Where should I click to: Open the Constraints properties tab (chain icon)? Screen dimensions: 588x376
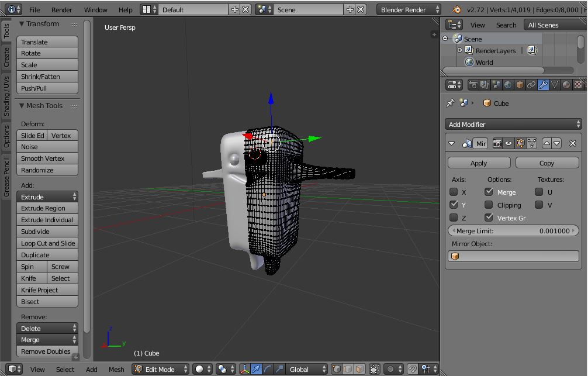click(x=531, y=85)
